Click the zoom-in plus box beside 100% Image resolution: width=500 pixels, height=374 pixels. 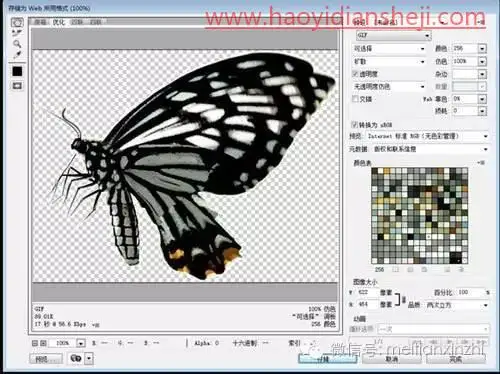pos(43,343)
